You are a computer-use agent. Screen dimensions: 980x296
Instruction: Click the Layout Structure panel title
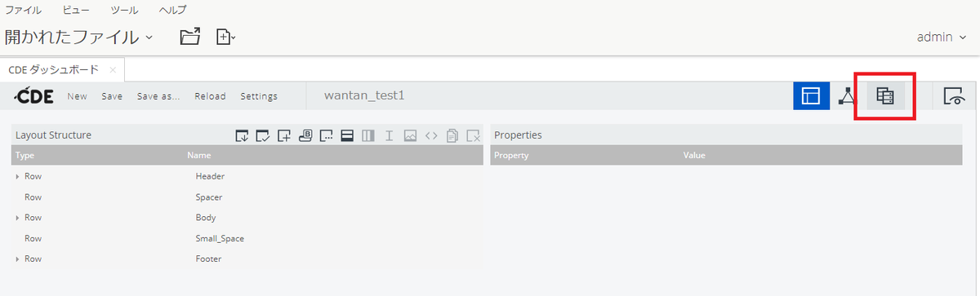coord(53,135)
